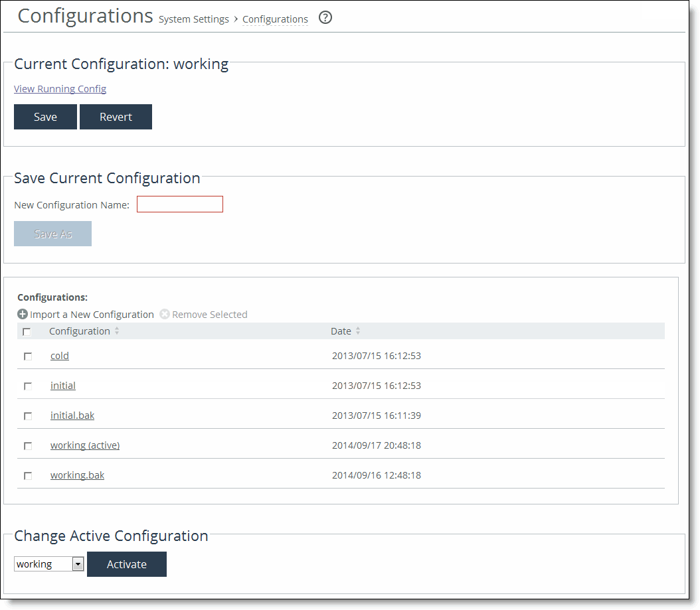Check the checkbox for the cold configuration

tap(27, 356)
